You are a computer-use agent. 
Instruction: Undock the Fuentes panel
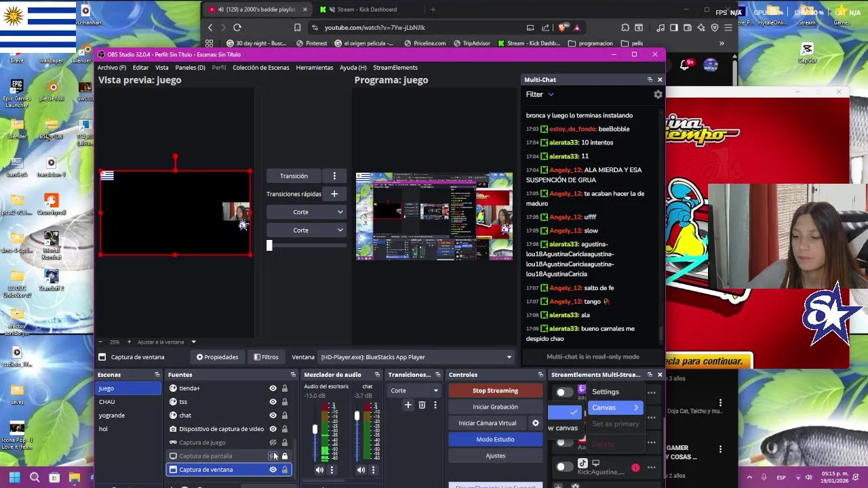tap(293, 375)
